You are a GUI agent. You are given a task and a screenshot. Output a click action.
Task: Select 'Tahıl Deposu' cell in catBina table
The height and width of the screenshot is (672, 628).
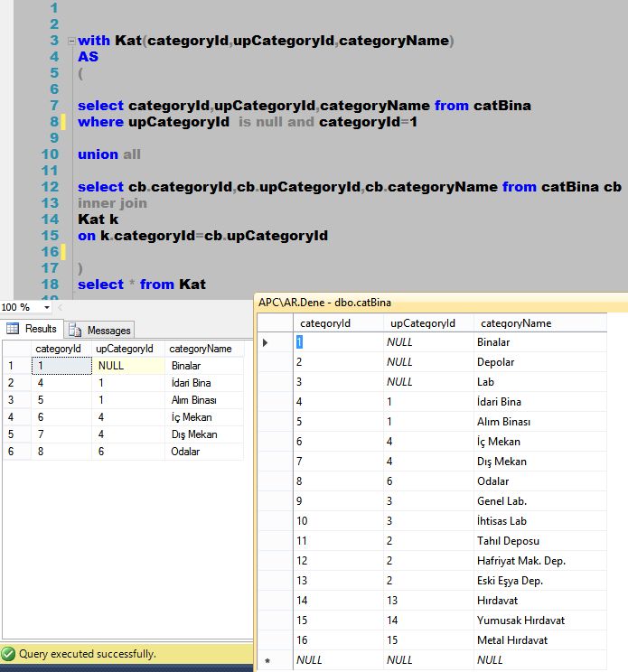point(540,541)
